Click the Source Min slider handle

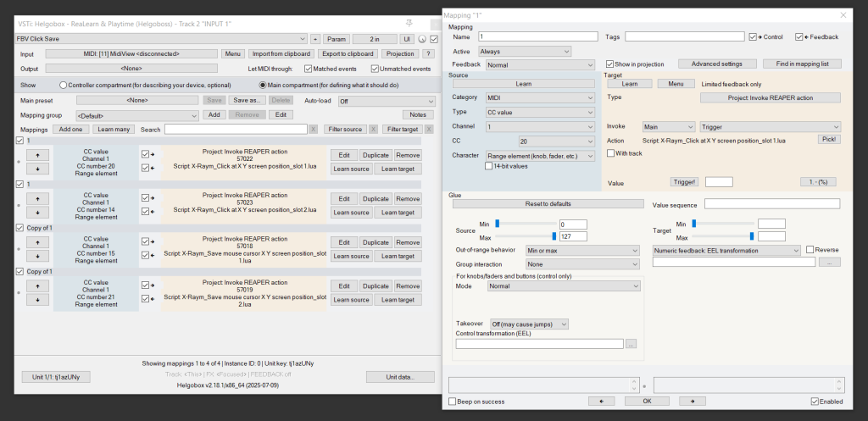[497, 224]
